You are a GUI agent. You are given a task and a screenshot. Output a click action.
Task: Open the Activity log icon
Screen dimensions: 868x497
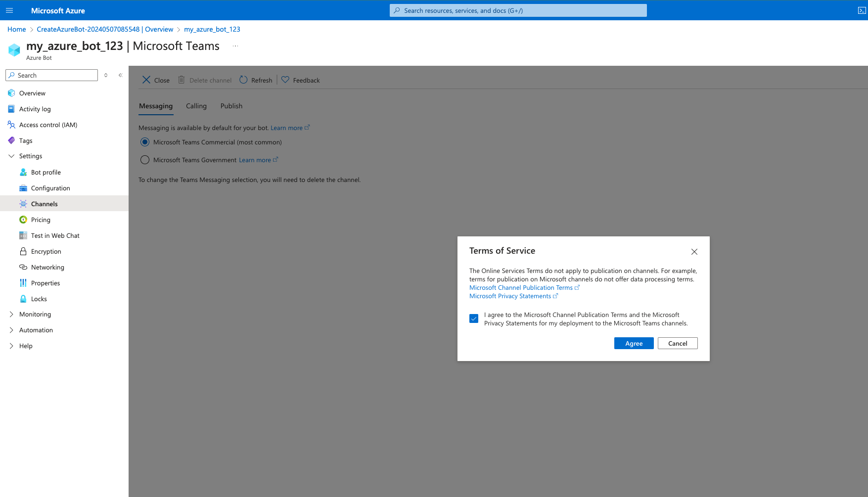11,109
